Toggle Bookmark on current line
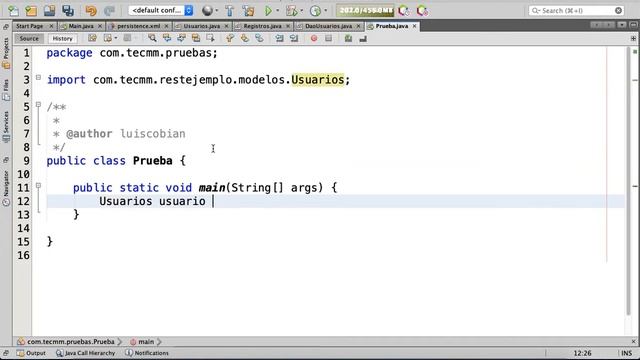 click(259, 38)
